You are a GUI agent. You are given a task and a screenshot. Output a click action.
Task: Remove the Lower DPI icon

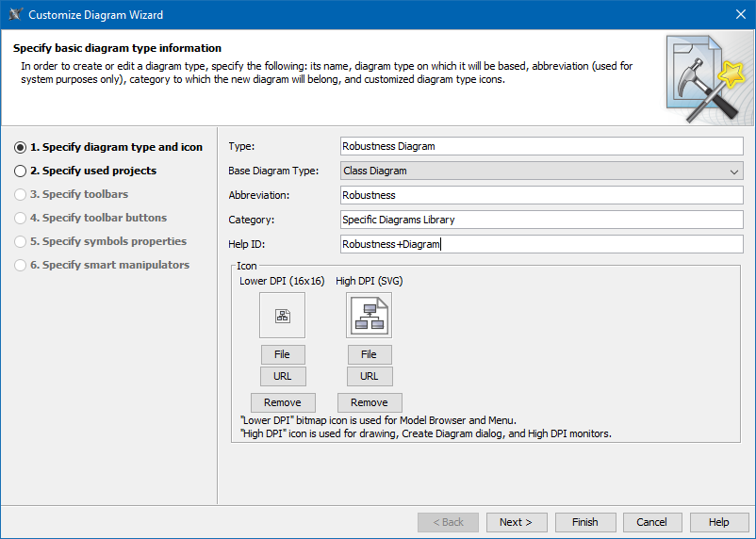pyautogui.click(x=282, y=402)
